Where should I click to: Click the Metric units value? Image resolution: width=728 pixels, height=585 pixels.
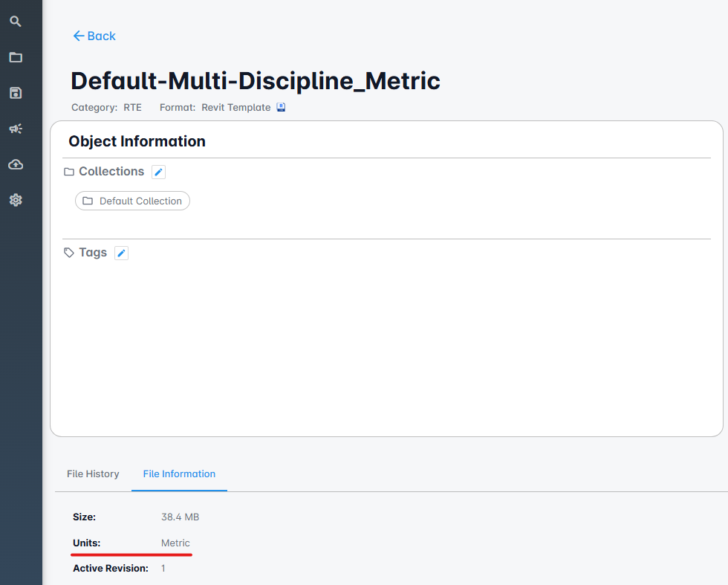pyautogui.click(x=175, y=543)
